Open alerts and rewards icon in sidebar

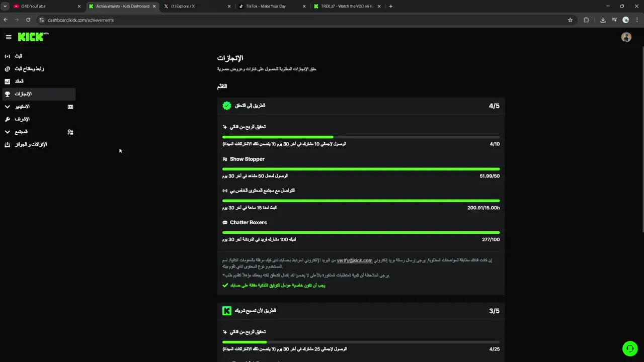coord(7,145)
